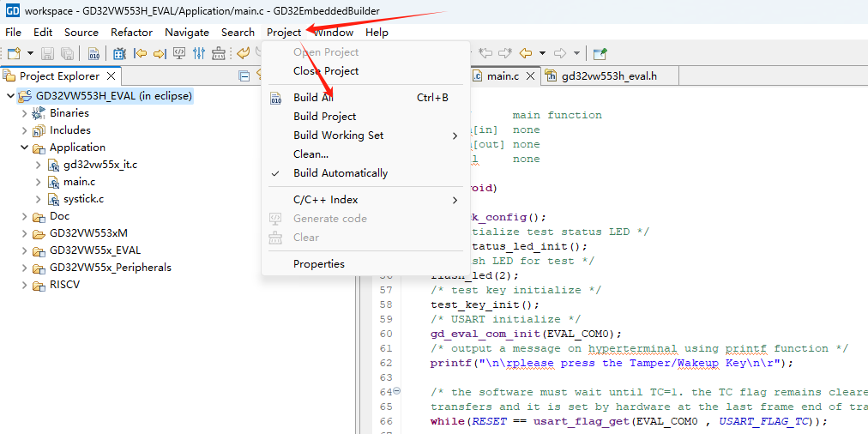Choose Build Project from the menu
Viewport: 868px width, 434px height.
tap(324, 117)
